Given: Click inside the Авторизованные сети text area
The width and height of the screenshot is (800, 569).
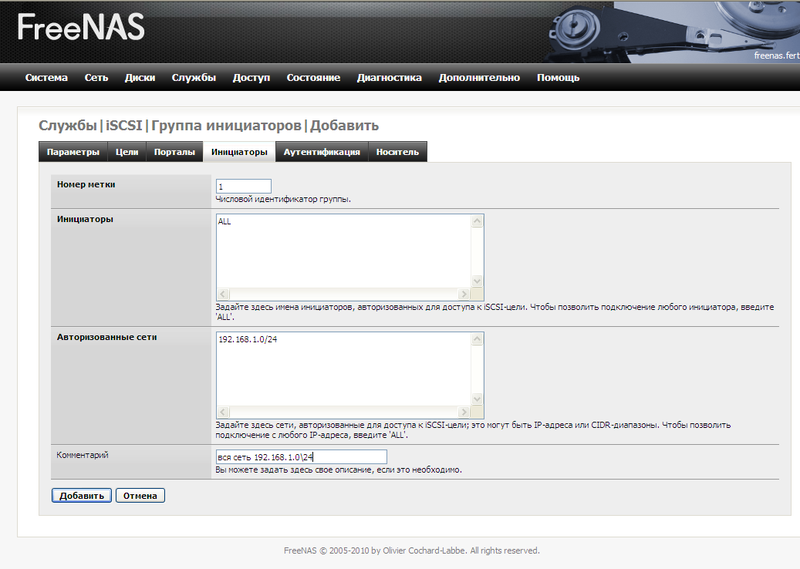Looking at the screenshot, I should coord(343,369).
